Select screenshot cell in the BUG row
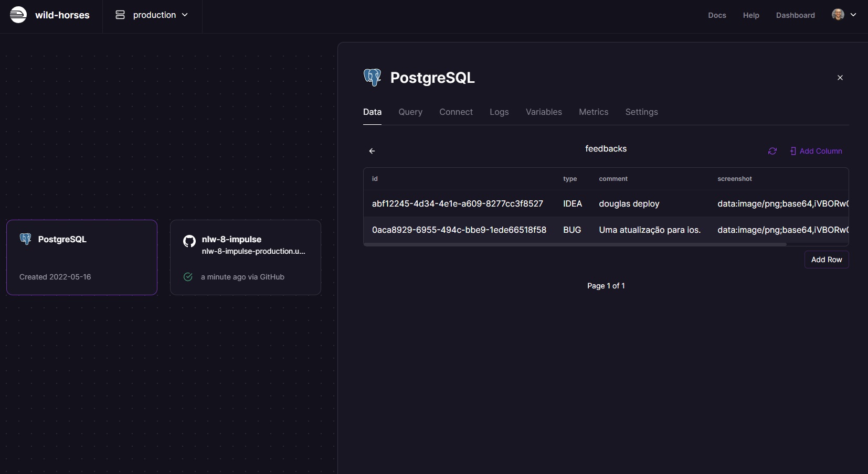The width and height of the screenshot is (868, 474). [x=783, y=230]
